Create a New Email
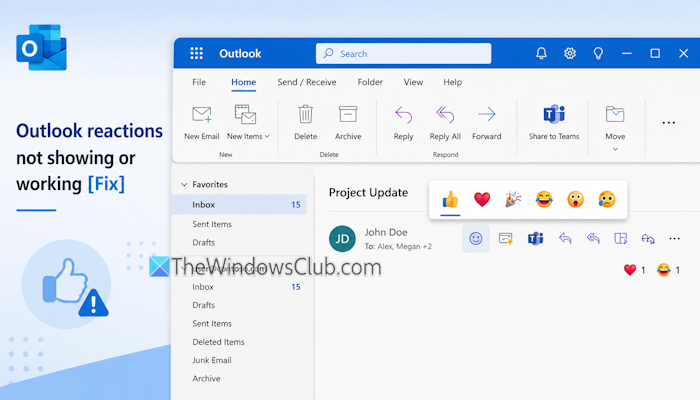 coord(202,123)
